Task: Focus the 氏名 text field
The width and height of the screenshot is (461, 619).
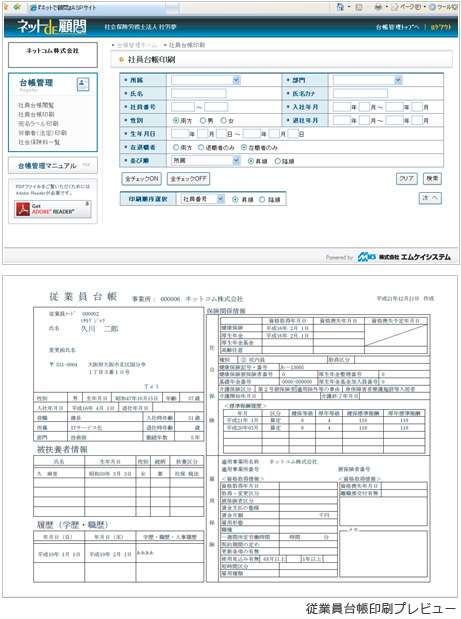Action: click(199, 94)
